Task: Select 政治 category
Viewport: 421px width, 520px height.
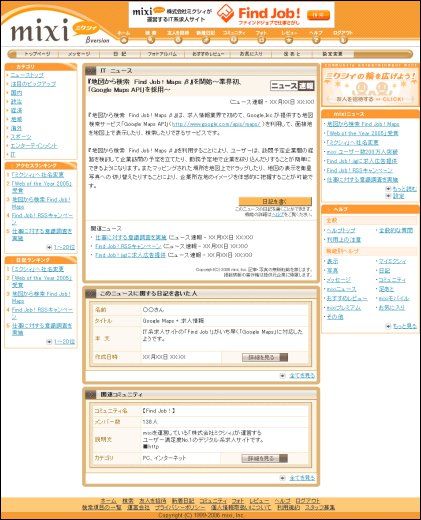Action: (x=16, y=102)
